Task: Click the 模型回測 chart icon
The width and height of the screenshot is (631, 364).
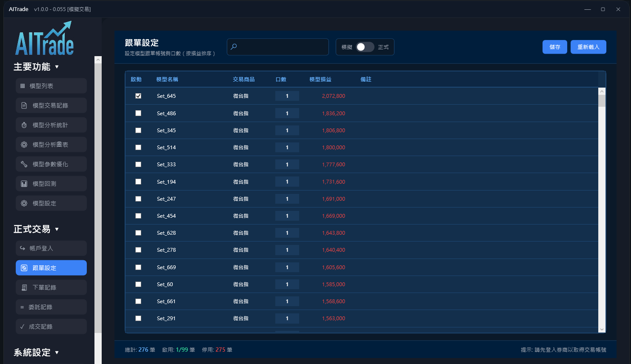Action: point(24,184)
